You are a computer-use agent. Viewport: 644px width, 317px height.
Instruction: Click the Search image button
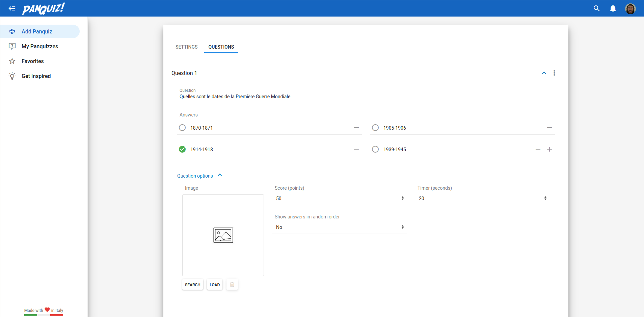click(192, 285)
